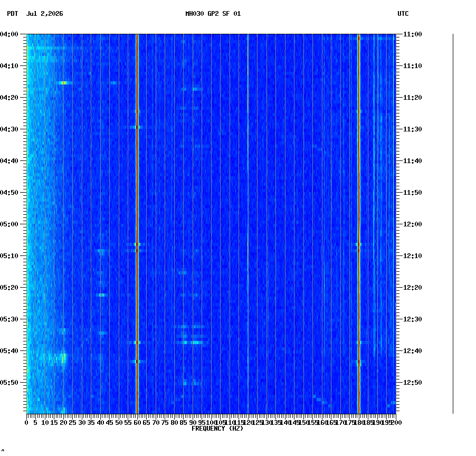Click the UTC timezone label

coord(403,14)
